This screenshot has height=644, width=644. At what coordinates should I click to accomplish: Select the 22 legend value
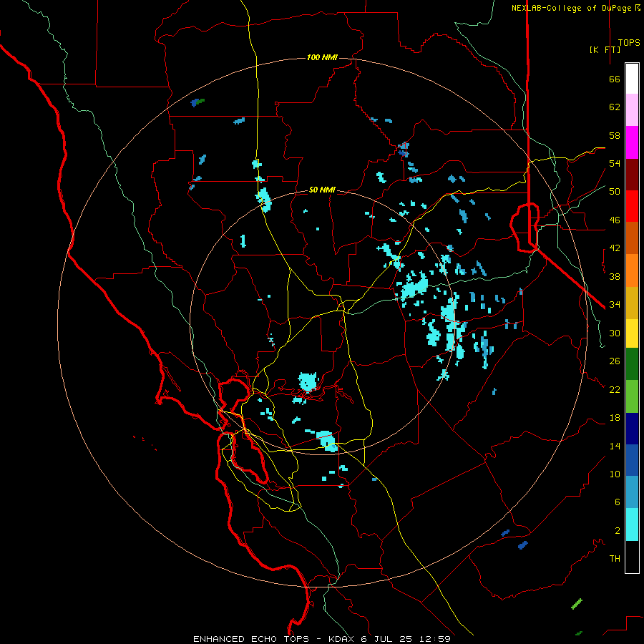[x=615, y=389]
